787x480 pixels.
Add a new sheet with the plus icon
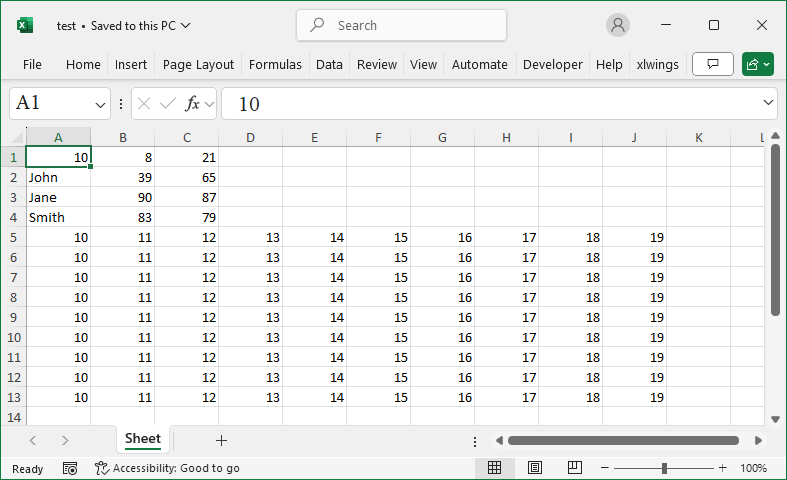221,440
